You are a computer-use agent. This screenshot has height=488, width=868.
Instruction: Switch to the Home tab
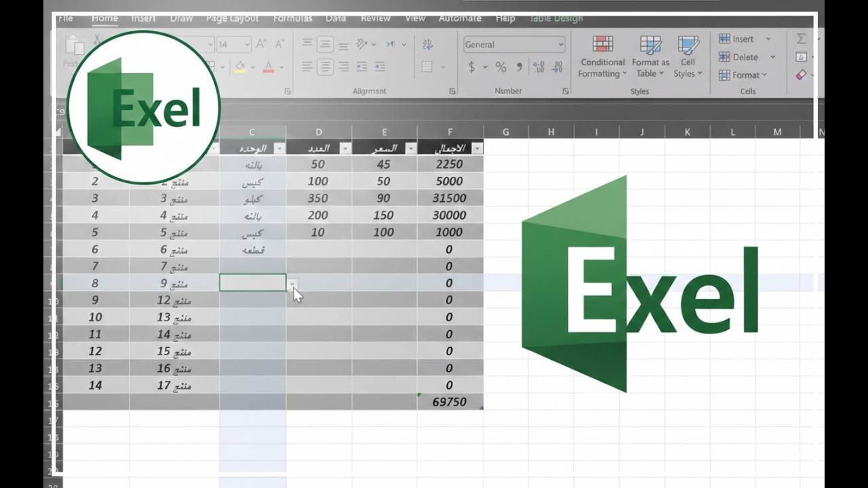(x=104, y=18)
